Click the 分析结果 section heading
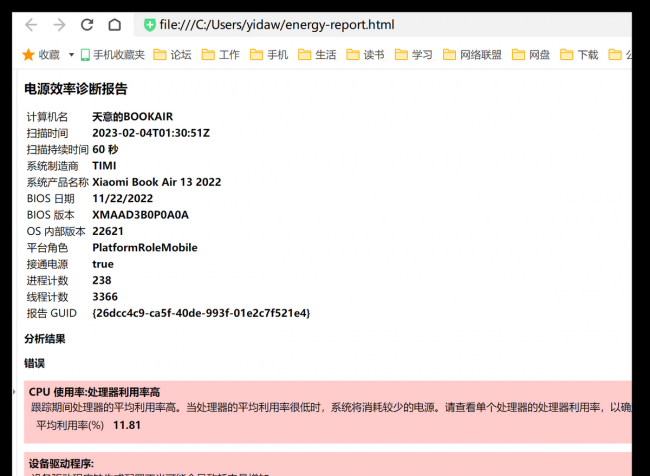 (x=45, y=339)
